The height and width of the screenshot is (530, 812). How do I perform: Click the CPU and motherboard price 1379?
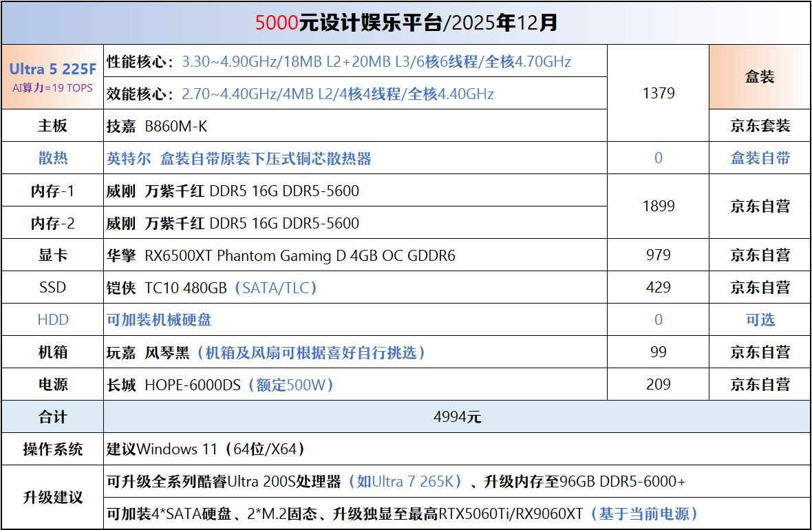(x=658, y=93)
